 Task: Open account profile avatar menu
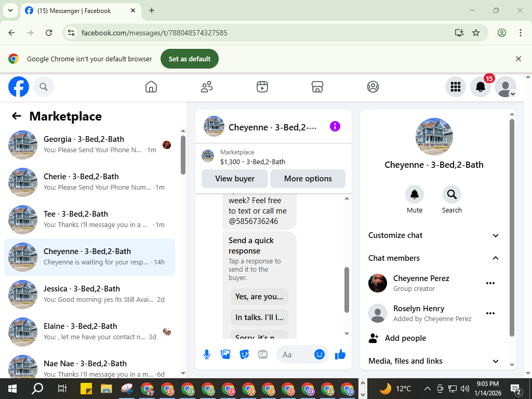click(x=506, y=87)
